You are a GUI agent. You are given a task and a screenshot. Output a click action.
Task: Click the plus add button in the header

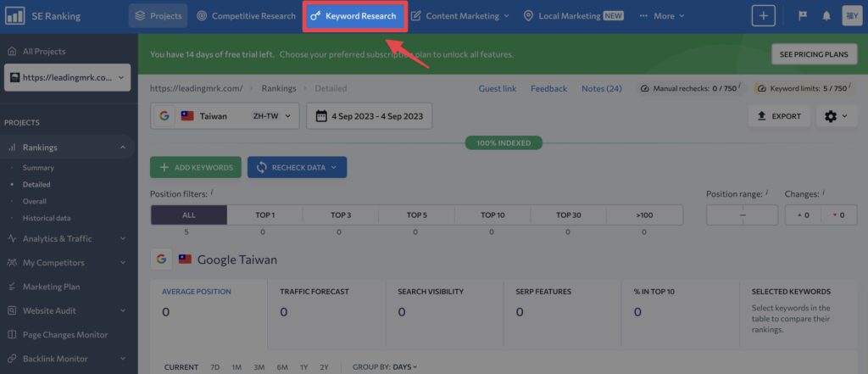pos(764,16)
